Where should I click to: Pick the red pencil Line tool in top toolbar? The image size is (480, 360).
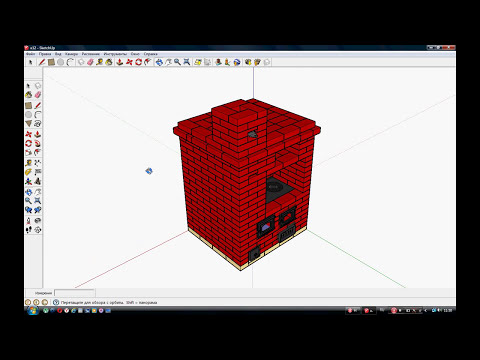(42, 62)
